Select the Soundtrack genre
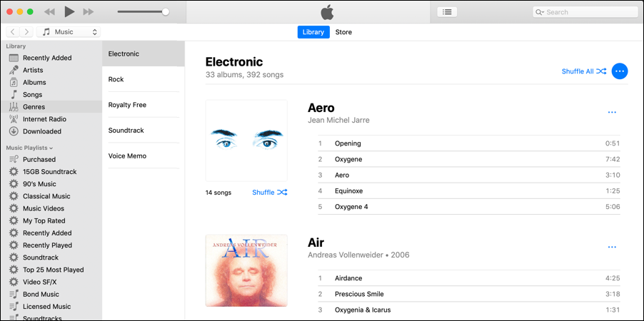 (x=144, y=130)
